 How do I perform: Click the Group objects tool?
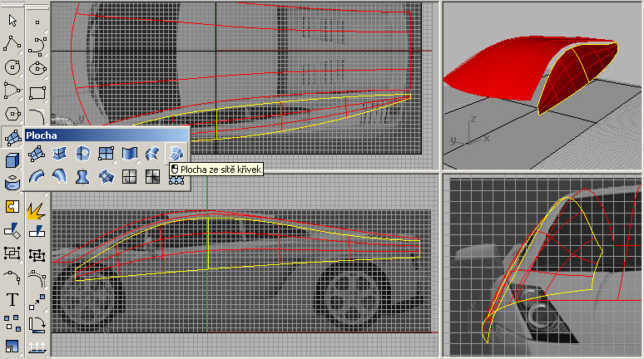pyautogui.click(x=12, y=253)
